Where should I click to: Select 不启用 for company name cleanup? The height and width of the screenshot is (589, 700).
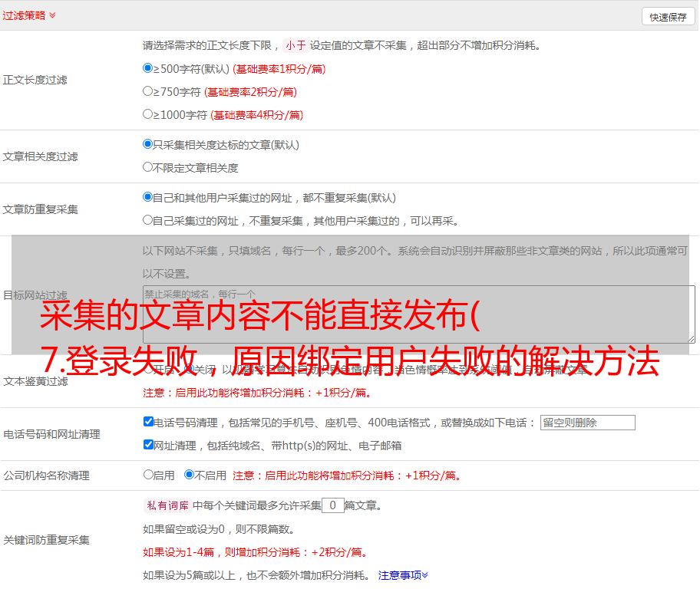coord(190,475)
